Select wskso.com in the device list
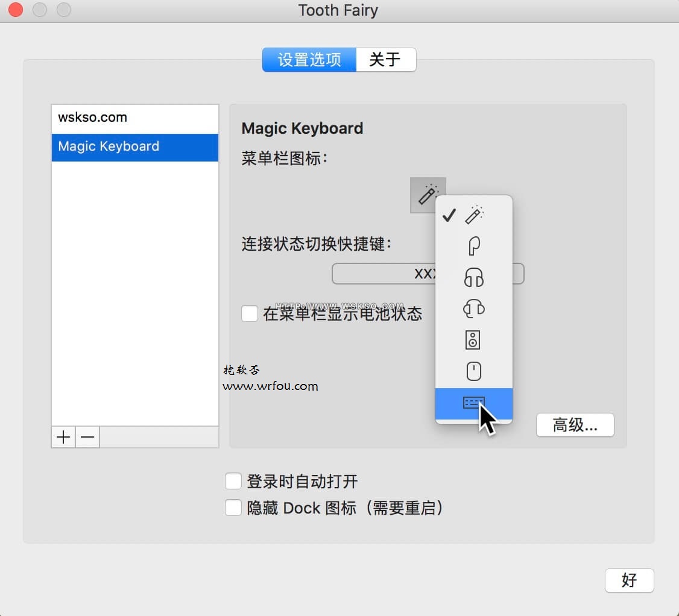 click(135, 118)
